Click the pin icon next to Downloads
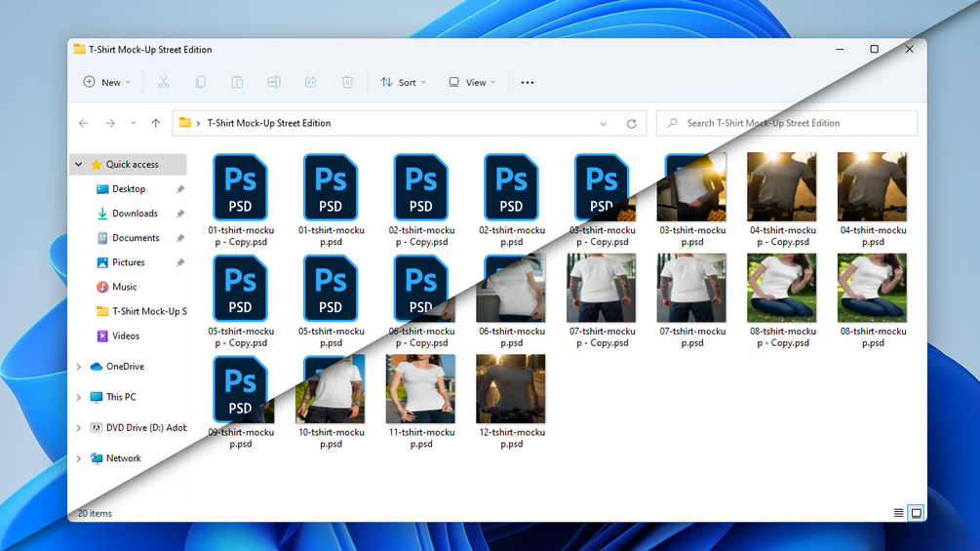This screenshot has width=980, height=551. [180, 214]
